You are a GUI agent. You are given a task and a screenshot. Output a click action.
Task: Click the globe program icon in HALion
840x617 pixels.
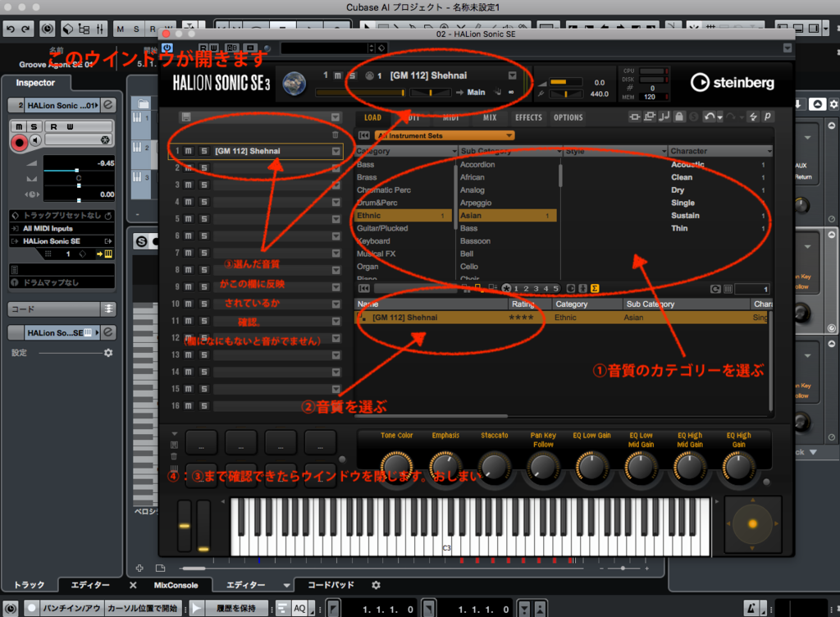click(294, 84)
